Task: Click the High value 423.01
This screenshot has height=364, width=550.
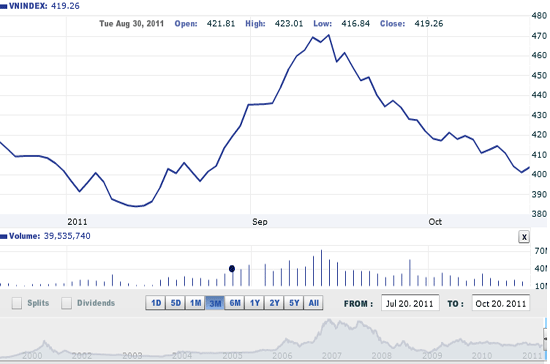Action: point(289,23)
